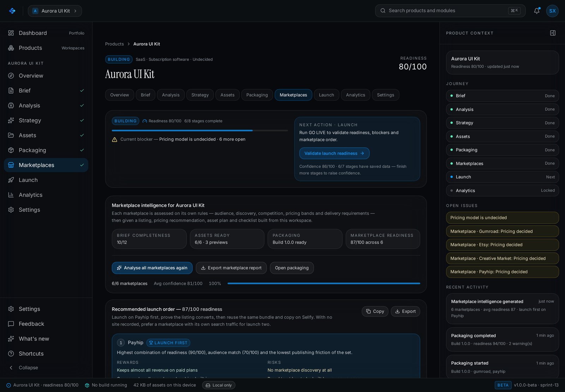The width and height of the screenshot is (565, 392).
Task: Copy the recommended launch order
Action: [375, 311]
